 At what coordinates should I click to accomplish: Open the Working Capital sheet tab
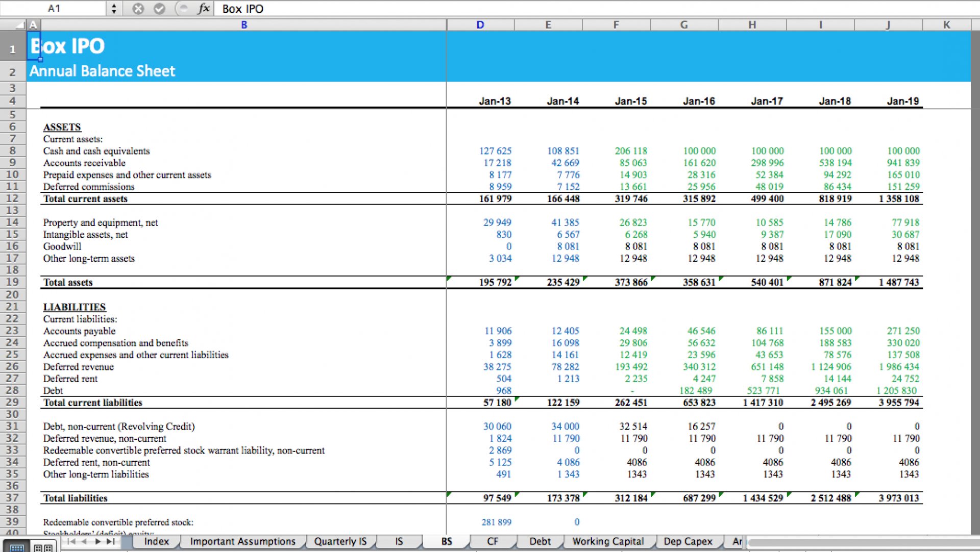point(607,541)
